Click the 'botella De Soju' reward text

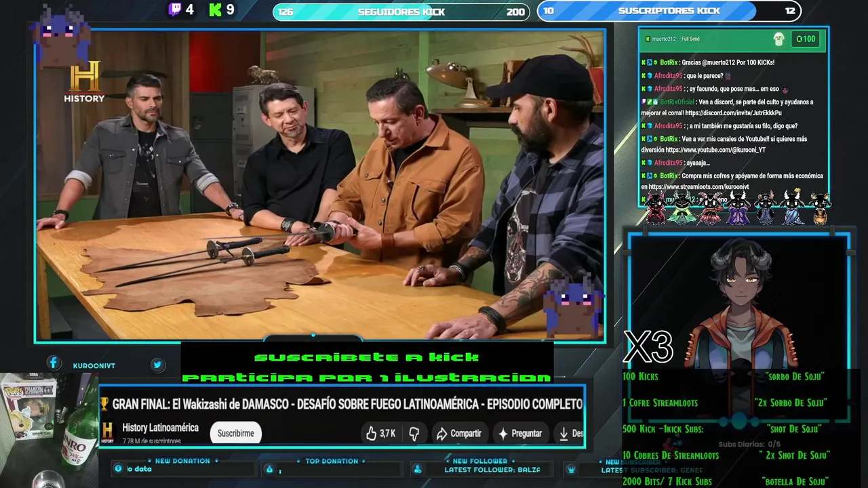pos(795,482)
